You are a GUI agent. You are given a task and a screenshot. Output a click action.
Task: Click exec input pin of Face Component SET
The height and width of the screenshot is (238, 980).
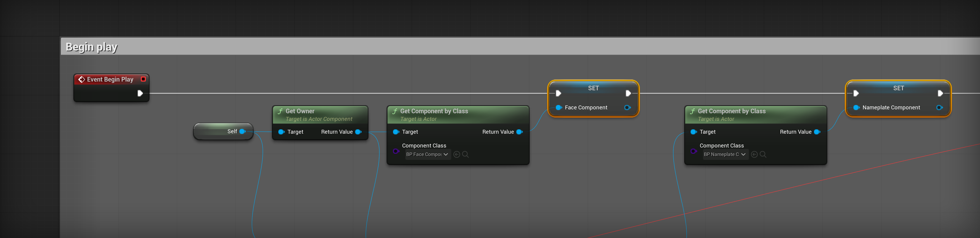coord(559,93)
